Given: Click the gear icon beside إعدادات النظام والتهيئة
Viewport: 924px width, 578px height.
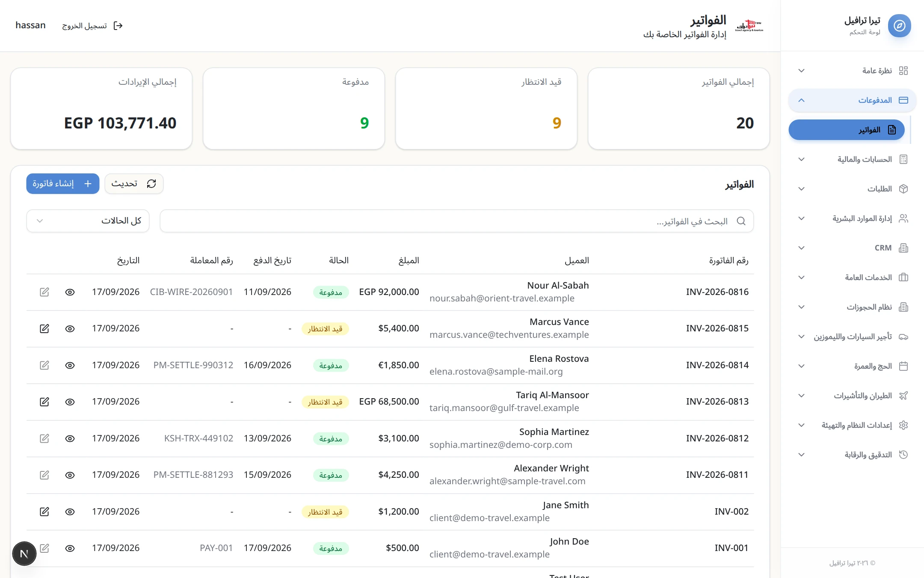Looking at the screenshot, I should tap(903, 425).
